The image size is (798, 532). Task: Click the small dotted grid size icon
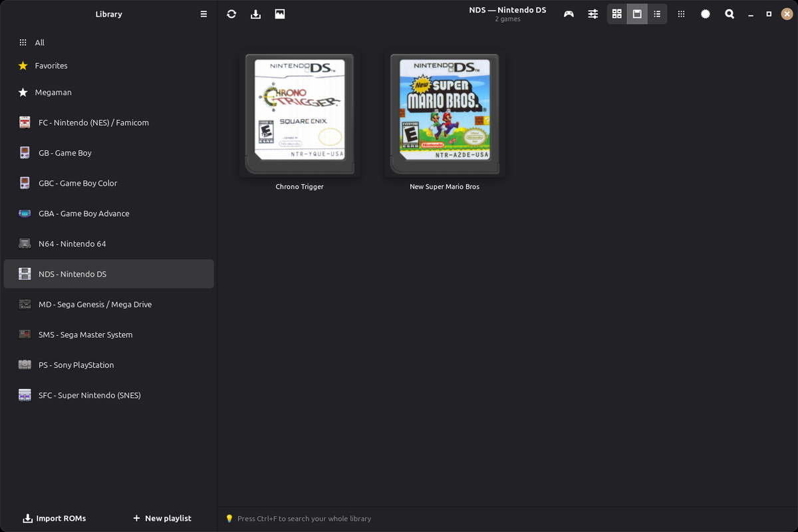[681, 14]
